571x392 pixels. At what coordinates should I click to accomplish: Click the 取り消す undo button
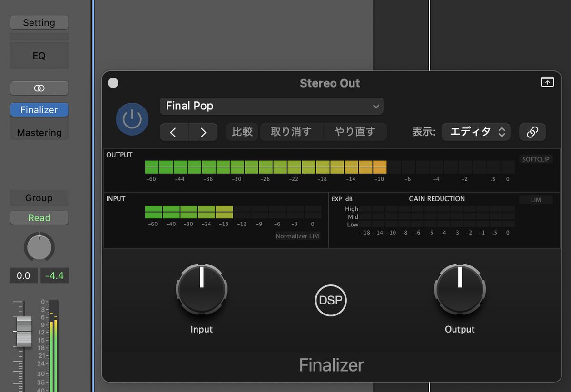click(x=291, y=132)
